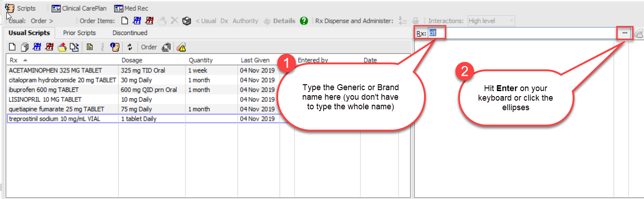Switch to the Prior Scripts tab
This screenshot has height=199, width=644.
click(x=80, y=33)
